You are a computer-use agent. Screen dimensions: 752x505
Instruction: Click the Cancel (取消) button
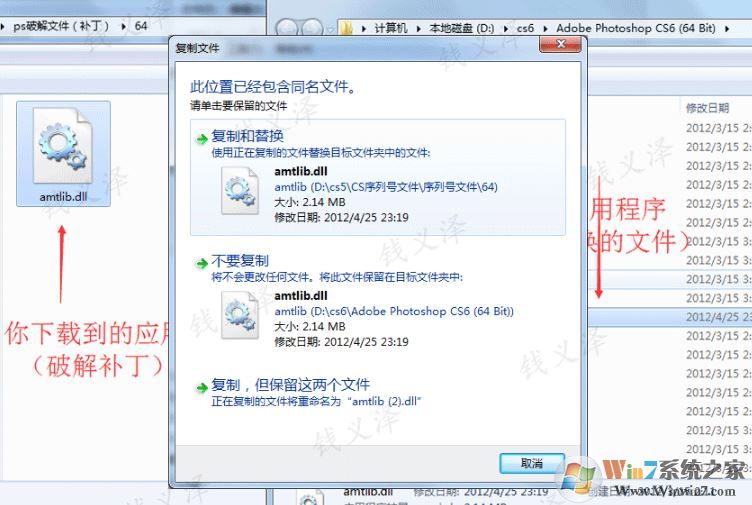tap(532, 463)
